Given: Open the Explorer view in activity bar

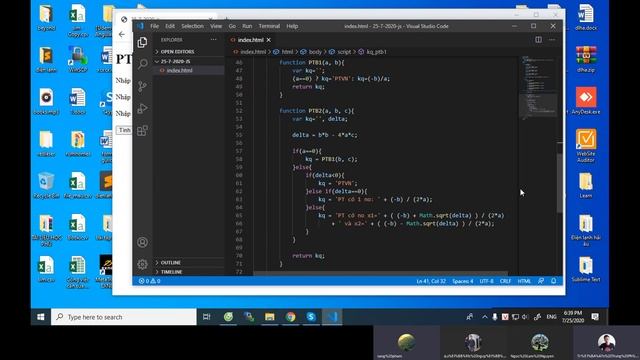Looking at the screenshot, I should pos(142,42).
